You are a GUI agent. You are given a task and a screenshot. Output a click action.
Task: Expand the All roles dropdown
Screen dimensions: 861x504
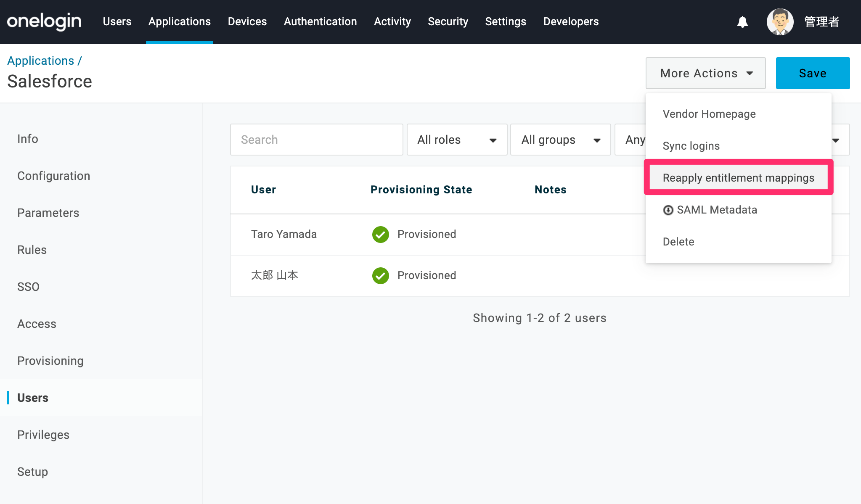click(457, 140)
